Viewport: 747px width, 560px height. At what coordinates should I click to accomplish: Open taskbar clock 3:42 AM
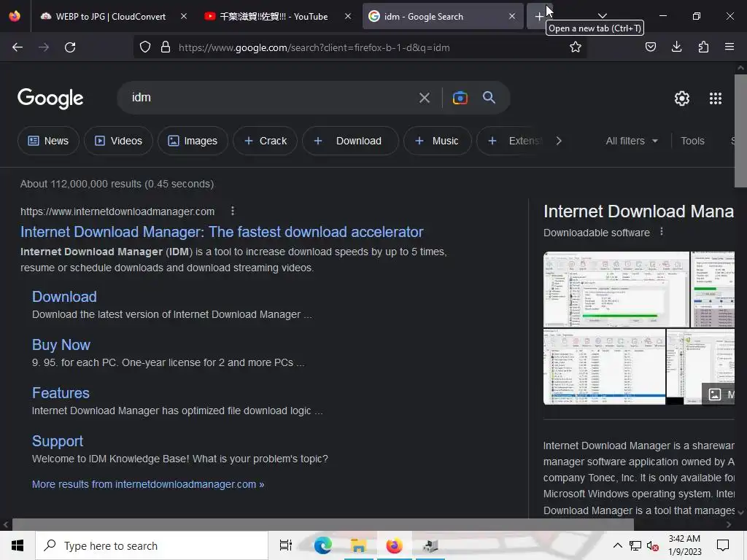click(684, 545)
